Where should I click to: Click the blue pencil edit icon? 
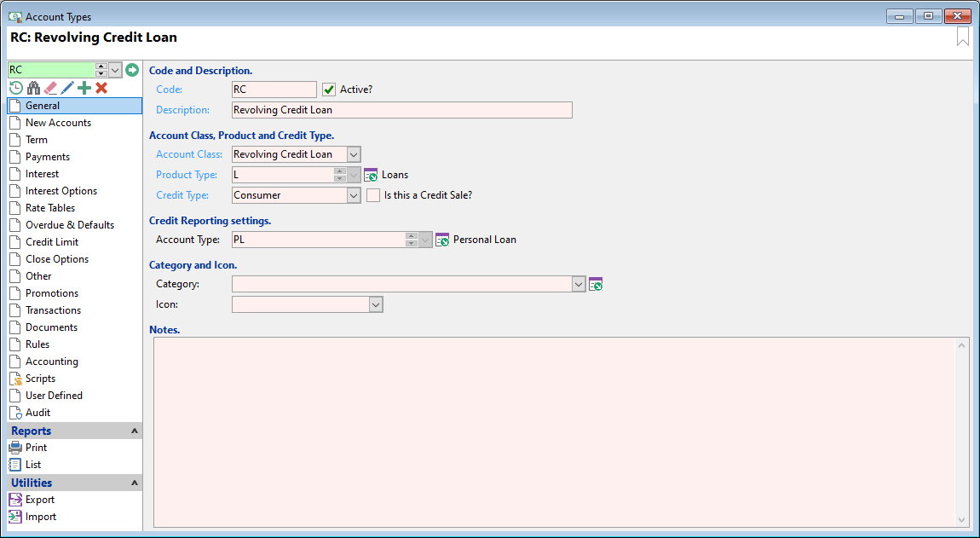(67, 88)
